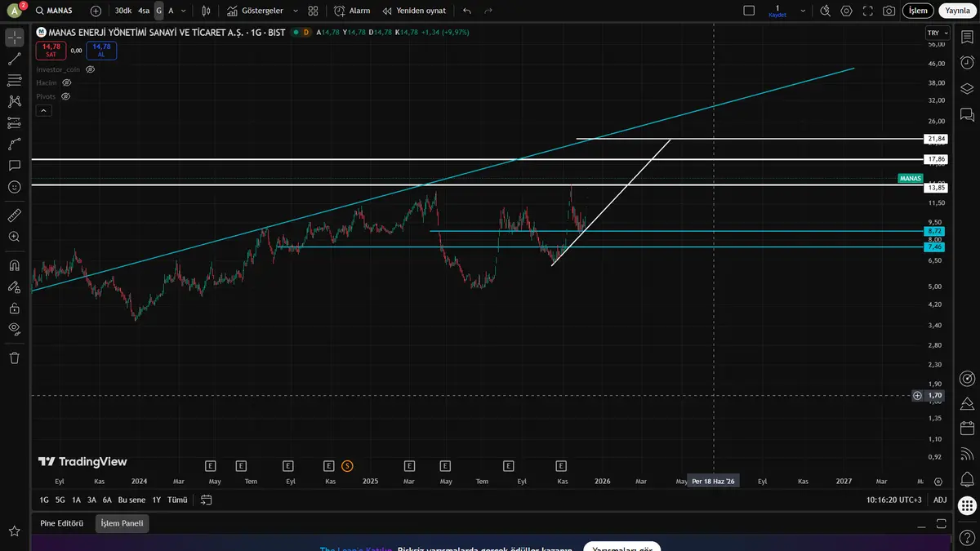Click the 14,78 AL buy button
Screen dimensions: 980x551
click(101, 50)
